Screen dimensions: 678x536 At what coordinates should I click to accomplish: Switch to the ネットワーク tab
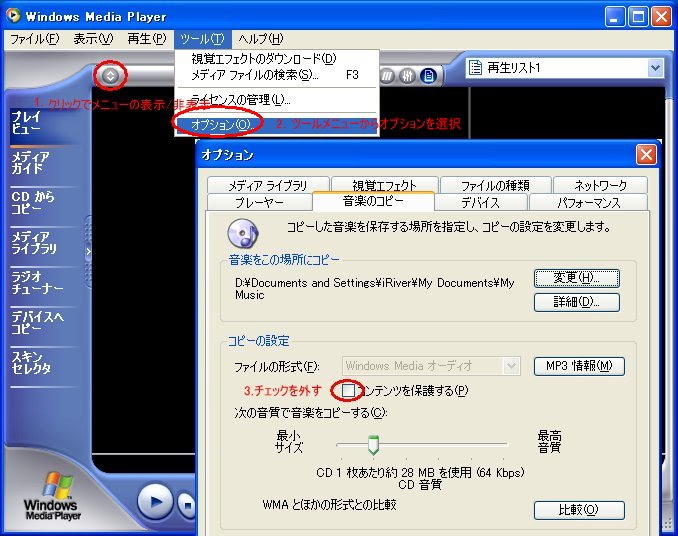[600, 185]
